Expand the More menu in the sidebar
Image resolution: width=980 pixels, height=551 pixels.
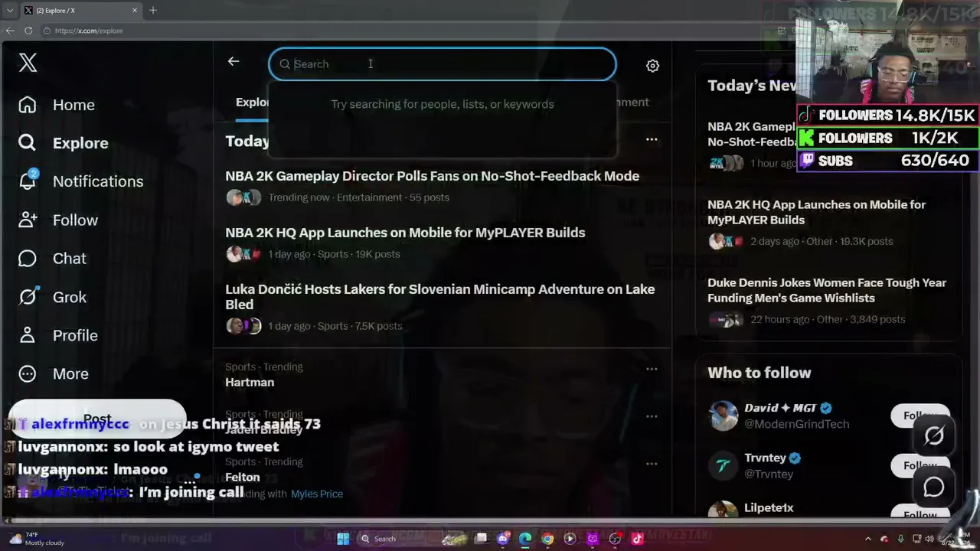click(54, 373)
